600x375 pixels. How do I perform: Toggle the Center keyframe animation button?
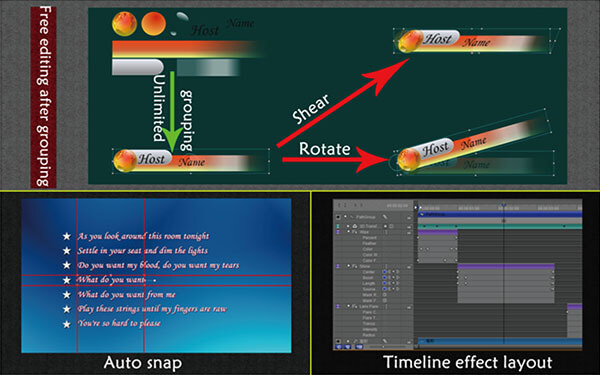[x=385, y=272]
